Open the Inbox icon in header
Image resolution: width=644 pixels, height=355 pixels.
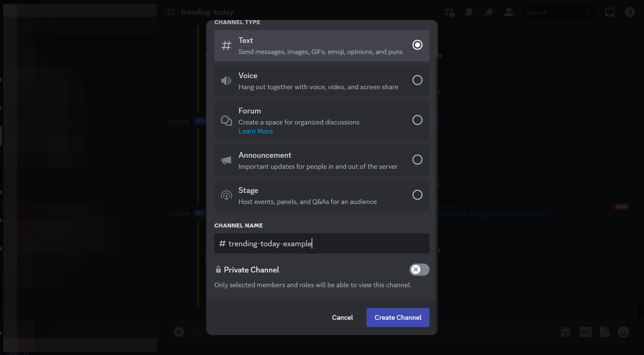(609, 12)
